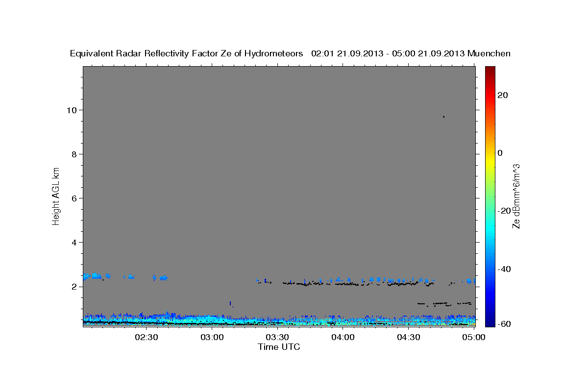Screen dimensions: 588x392
Task: Click the colorbar label 'Ze dBmm^6/m^3'
Action: [516, 196]
